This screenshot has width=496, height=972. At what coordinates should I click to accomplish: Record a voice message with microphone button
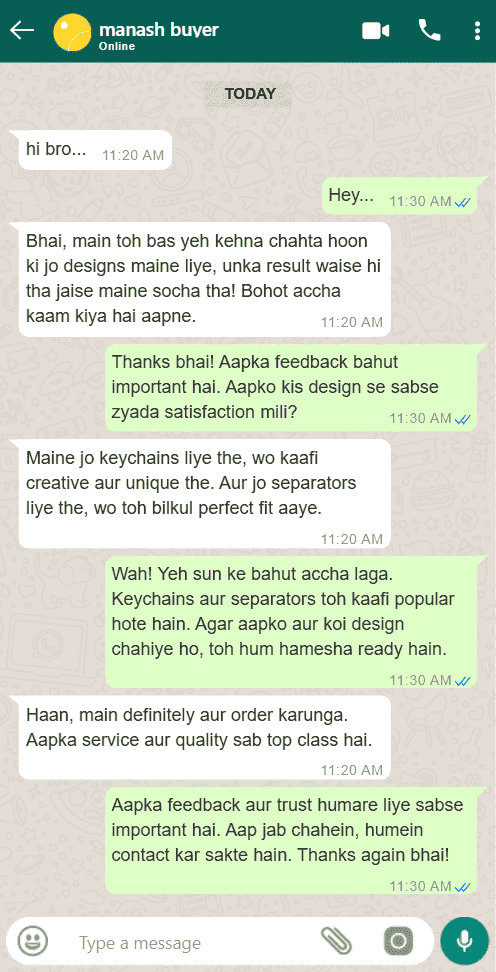[x=464, y=942]
